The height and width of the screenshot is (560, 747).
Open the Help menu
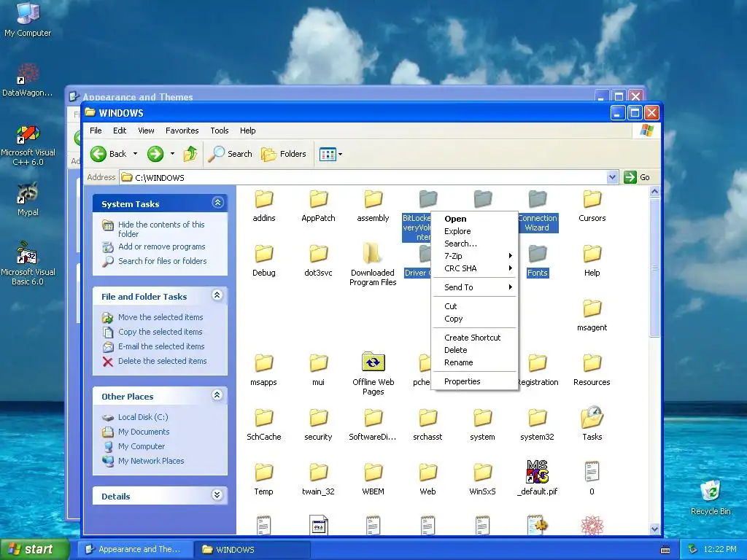(x=247, y=131)
